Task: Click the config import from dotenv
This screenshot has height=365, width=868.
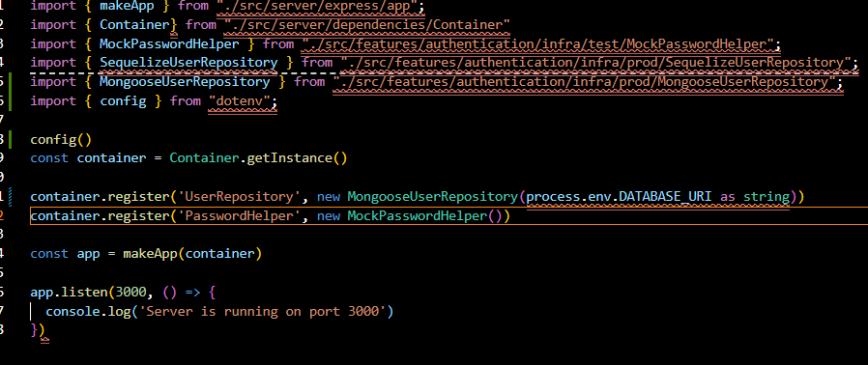Action: (123, 101)
